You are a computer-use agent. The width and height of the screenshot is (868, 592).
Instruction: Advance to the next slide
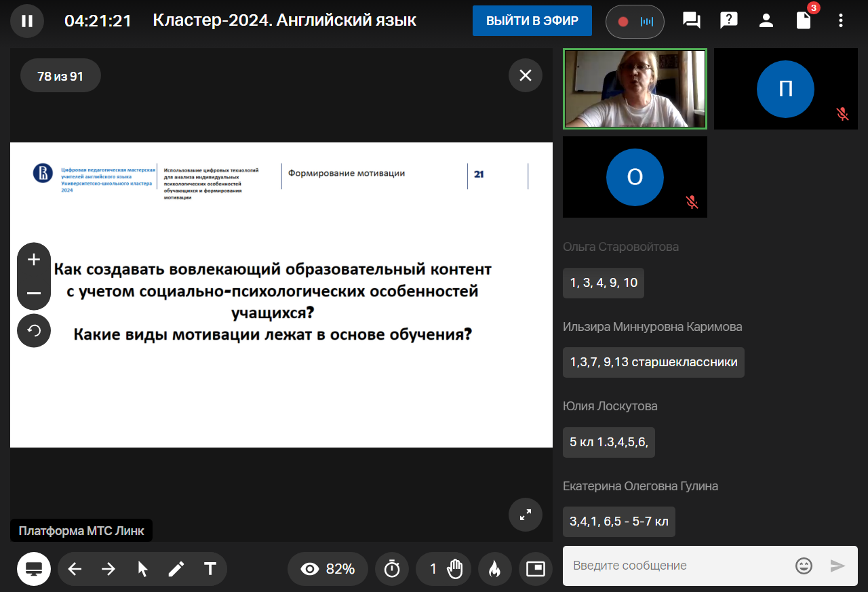pos(108,569)
